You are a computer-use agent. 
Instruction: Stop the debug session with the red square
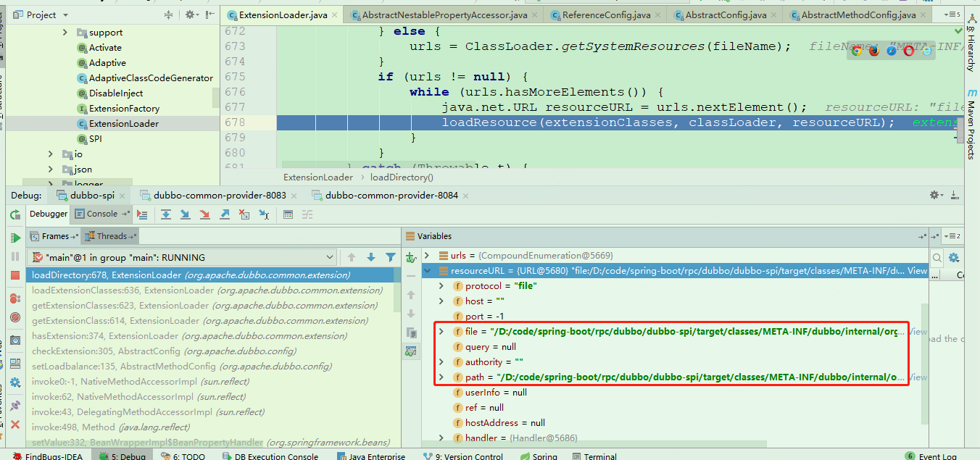click(x=15, y=275)
